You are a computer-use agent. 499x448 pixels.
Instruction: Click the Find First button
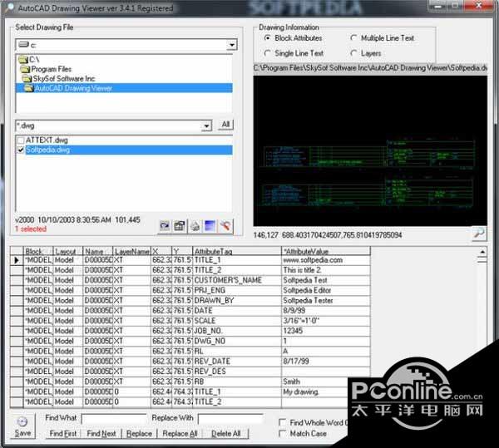(63, 433)
